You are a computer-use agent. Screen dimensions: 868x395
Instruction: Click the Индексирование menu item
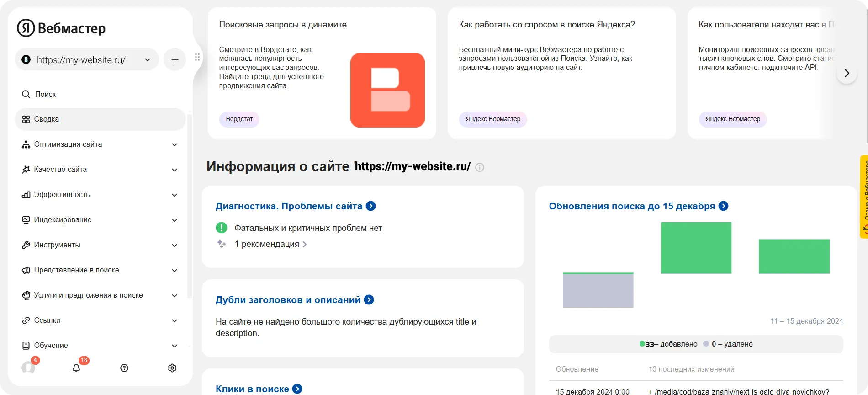tap(63, 220)
